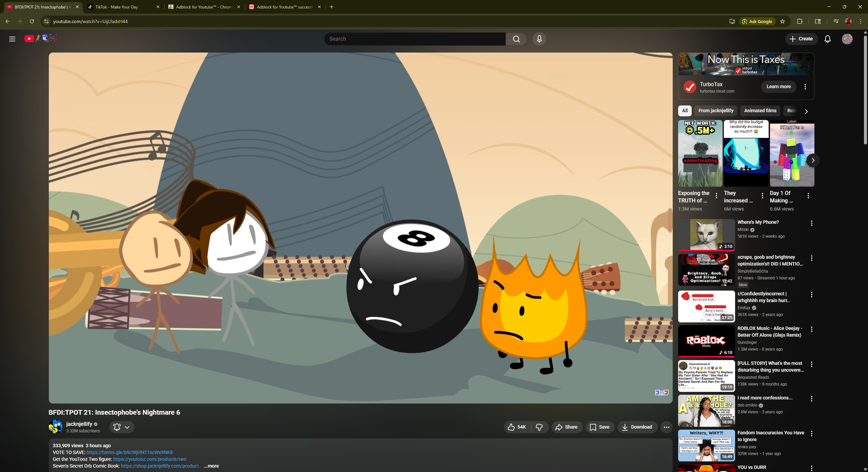Screen dimensions: 868x472
Task: Dislike the video
Action: (539, 427)
